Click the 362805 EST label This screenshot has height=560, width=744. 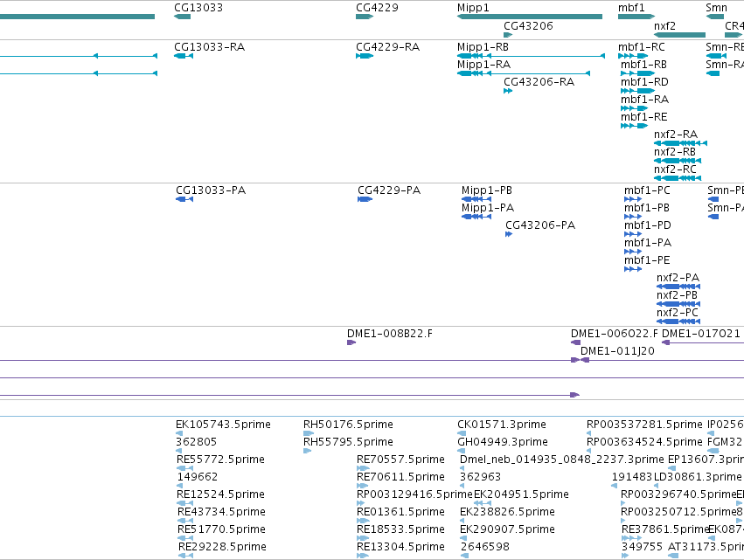click(x=197, y=442)
